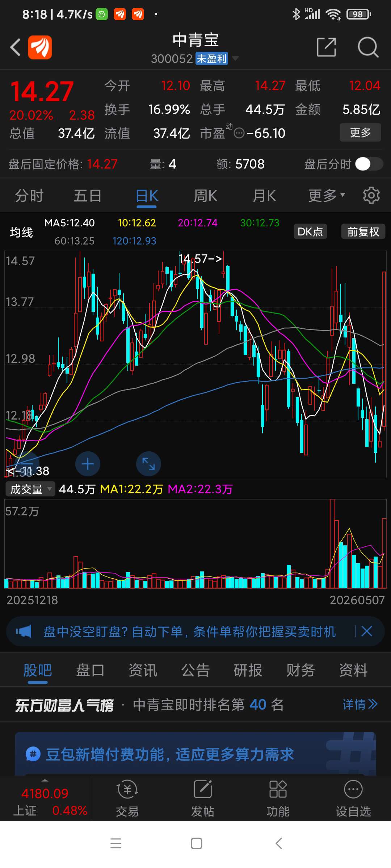Viewport: 391px width, 868px height.
Task: Switch to 月K chart tab
Action: tap(264, 196)
